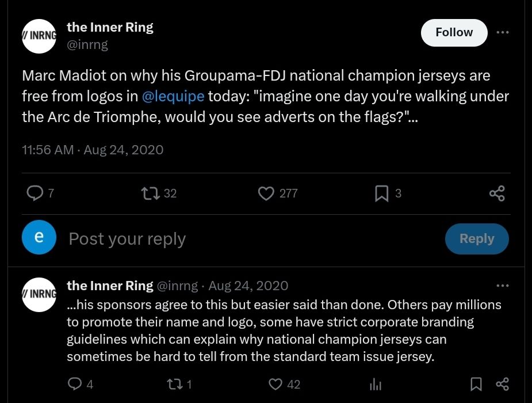
Task: Click the reply icon on main tweet
Action: (36, 193)
